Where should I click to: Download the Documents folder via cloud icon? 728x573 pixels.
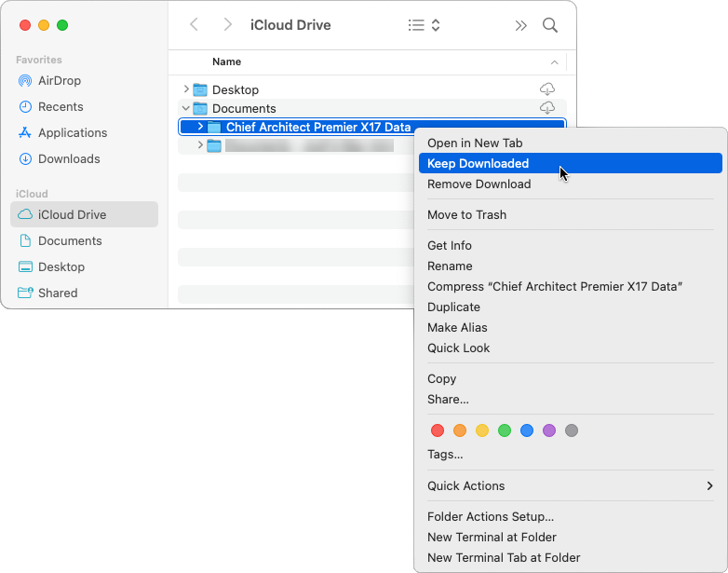click(x=547, y=108)
